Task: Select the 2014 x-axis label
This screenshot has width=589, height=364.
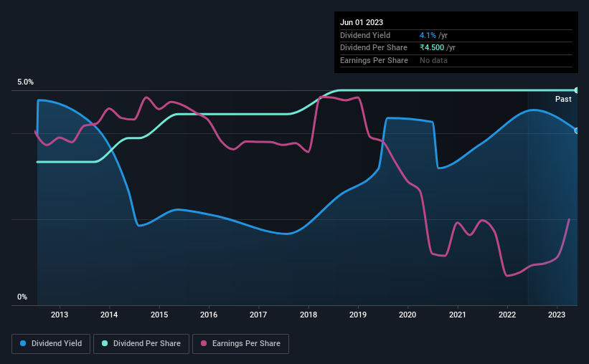Action: (x=109, y=315)
